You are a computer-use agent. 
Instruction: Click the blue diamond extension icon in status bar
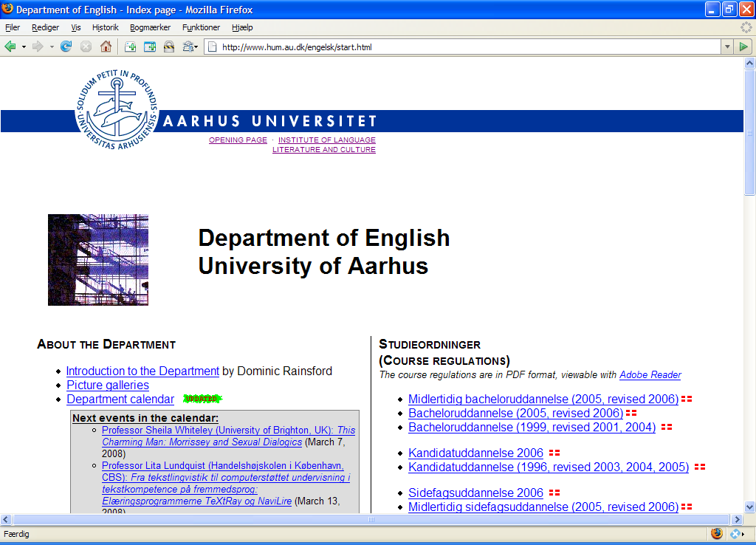(x=735, y=533)
